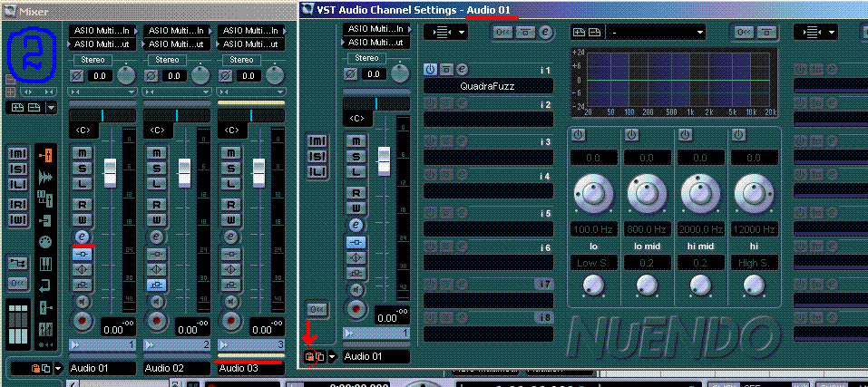Screen dimensions: 868x387
Task: Click lo band filter type Low S.
Action: [593, 263]
